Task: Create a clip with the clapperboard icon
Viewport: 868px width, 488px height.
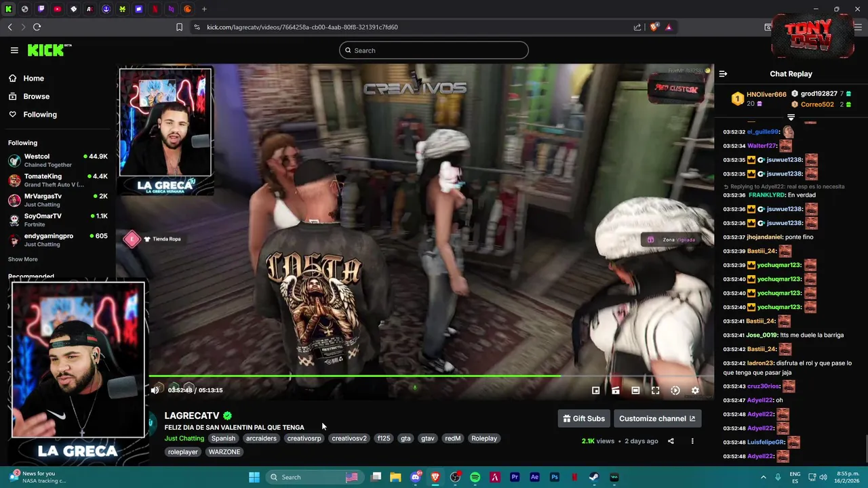Action: tap(616, 390)
